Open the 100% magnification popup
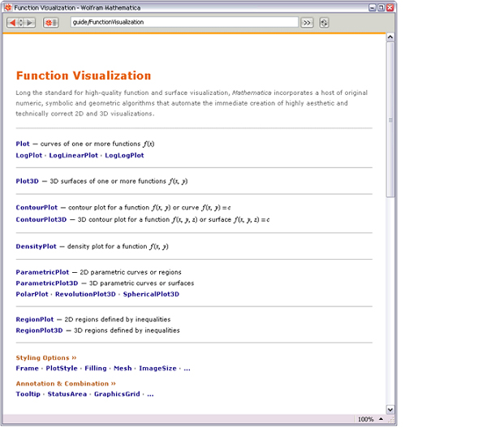504x428 pixels. point(365,419)
